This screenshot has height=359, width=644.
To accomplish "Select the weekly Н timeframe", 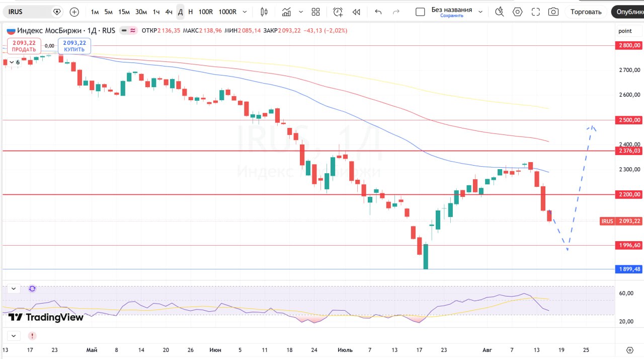I will point(190,12).
